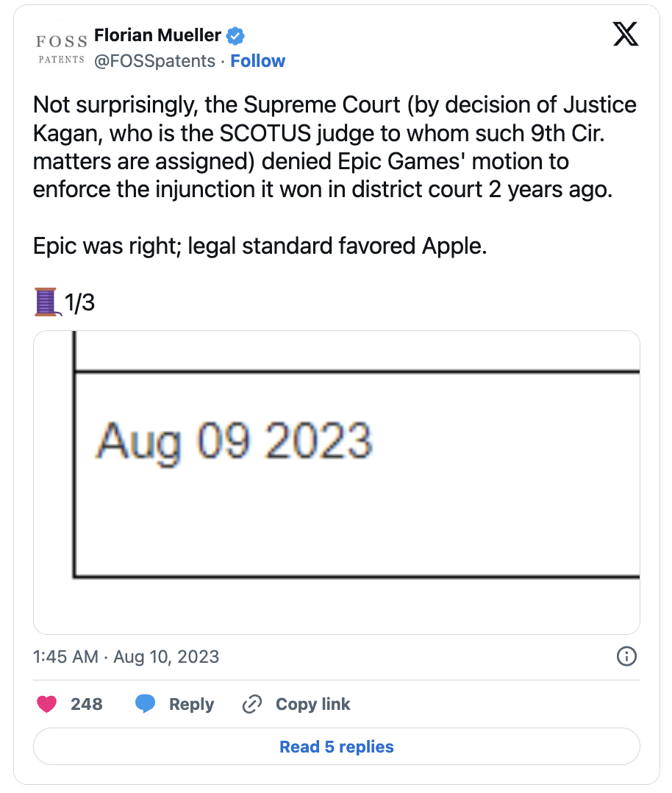Screen dimensions: 672x793
Task: Open the tweet info circle icon
Action: 626,656
